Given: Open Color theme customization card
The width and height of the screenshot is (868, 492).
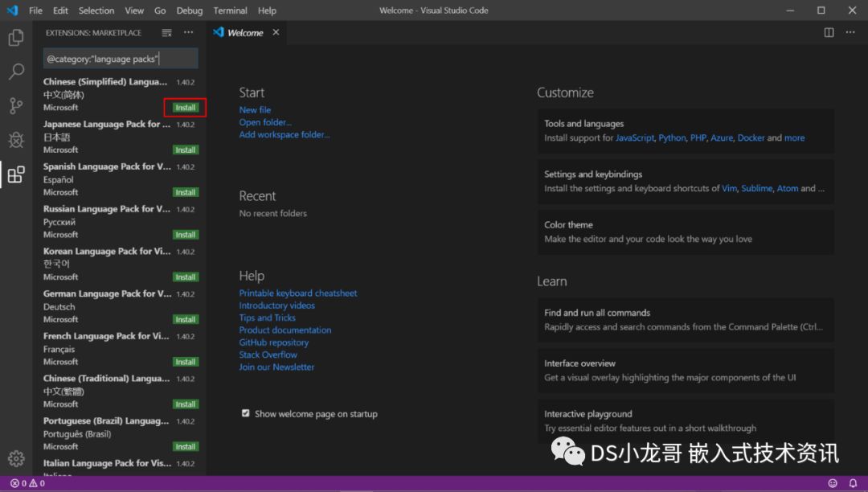Looking at the screenshot, I should (686, 232).
